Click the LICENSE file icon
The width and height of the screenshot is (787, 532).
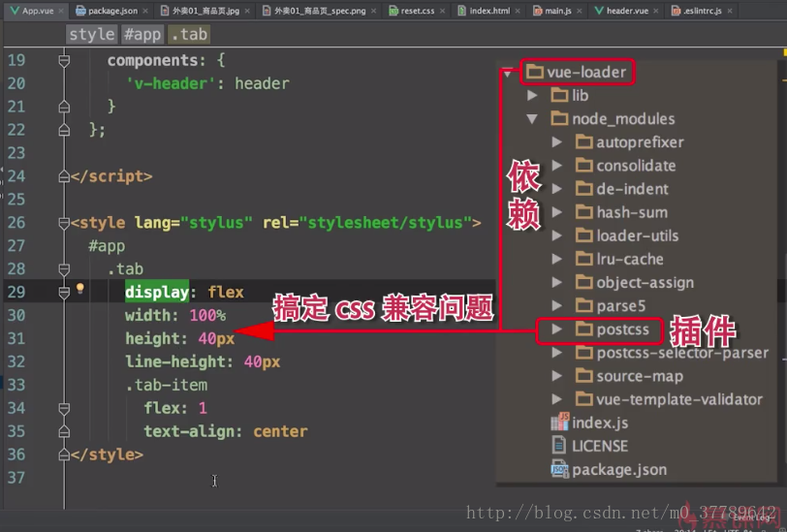coord(558,445)
